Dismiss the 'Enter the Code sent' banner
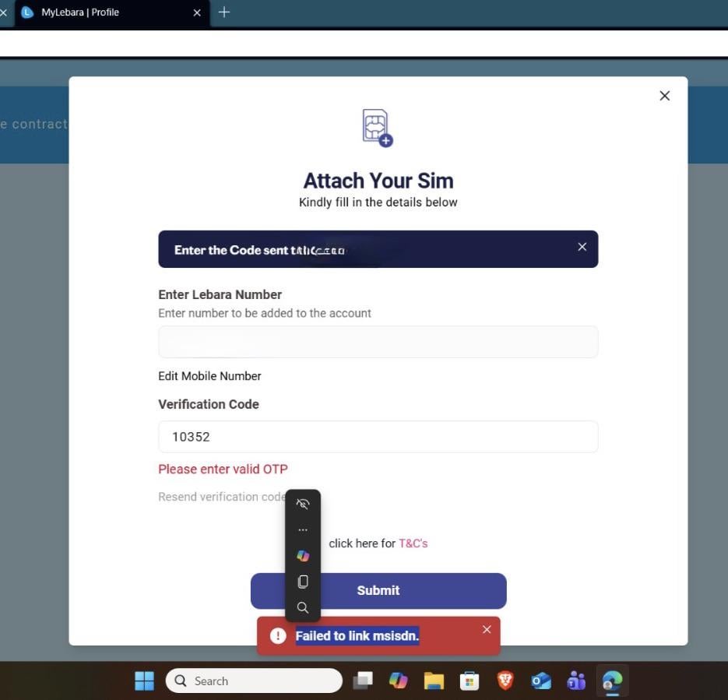Screen dimensions: 728x700 tap(582, 247)
